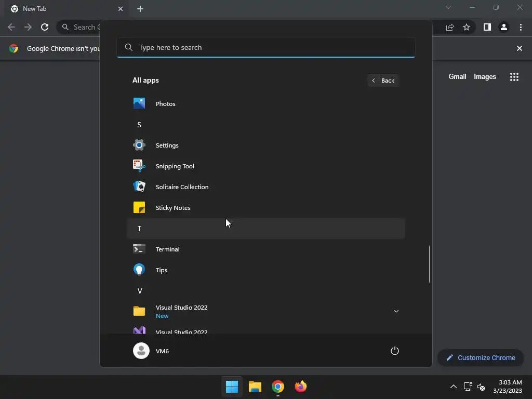Click the Start menu search box

(x=266, y=47)
